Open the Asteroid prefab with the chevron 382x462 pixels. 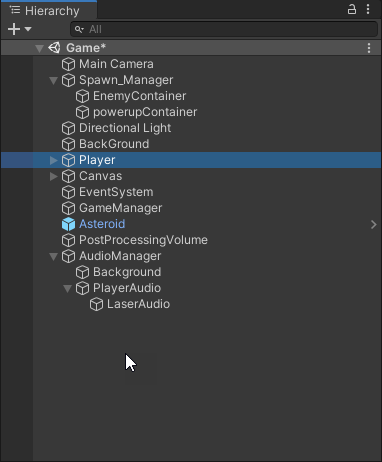(373, 225)
